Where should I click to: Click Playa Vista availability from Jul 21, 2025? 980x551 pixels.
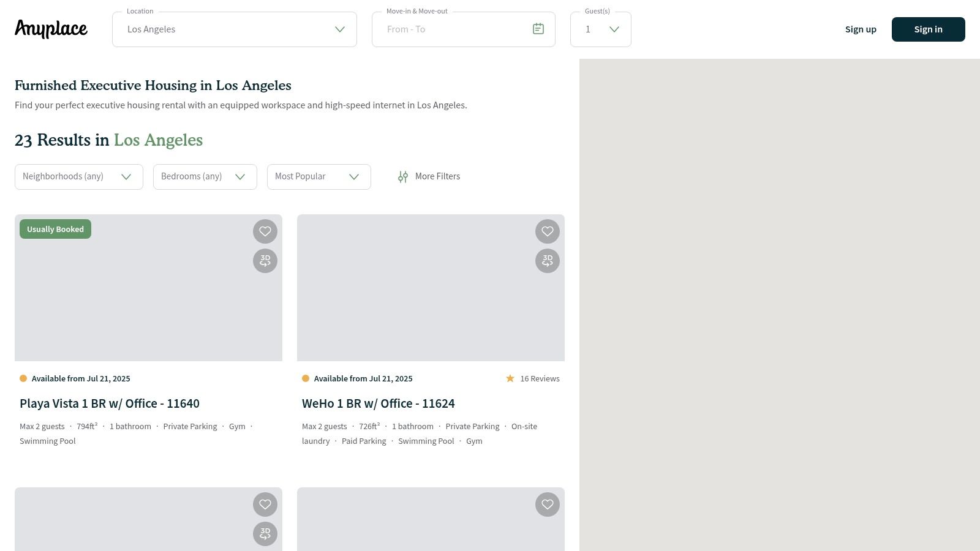point(81,378)
